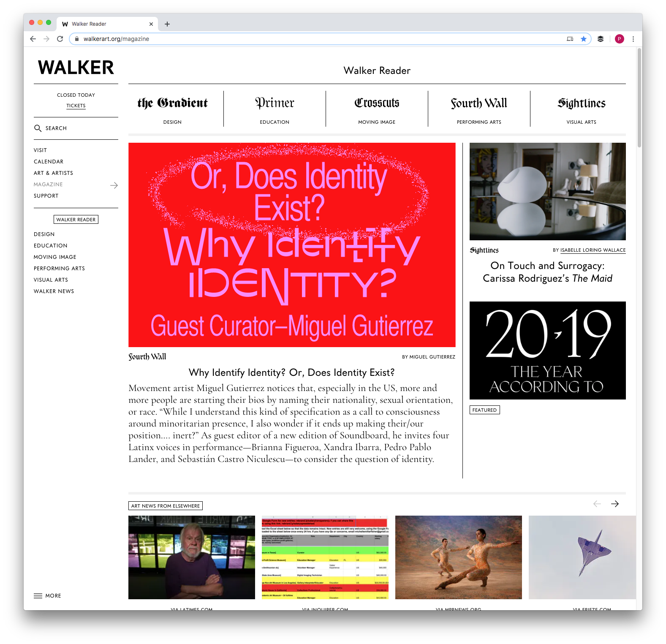Click the search magnifier icon in sidebar
The height and width of the screenshot is (644, 666).
pyautogui.click(x=38, y=128)
